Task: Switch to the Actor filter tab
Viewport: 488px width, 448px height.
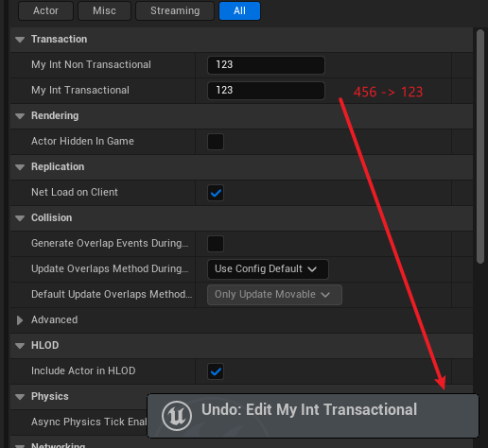Action: (45, 10)
